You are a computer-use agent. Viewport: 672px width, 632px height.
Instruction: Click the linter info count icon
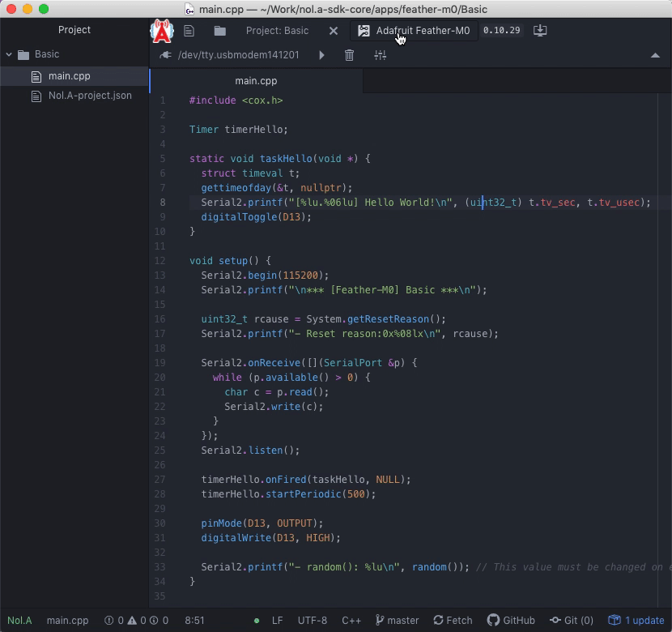coord(155,621)
